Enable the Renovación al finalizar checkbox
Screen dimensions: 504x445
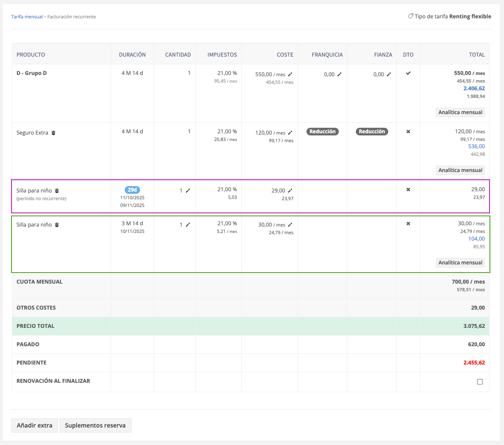tap(480, 382)
